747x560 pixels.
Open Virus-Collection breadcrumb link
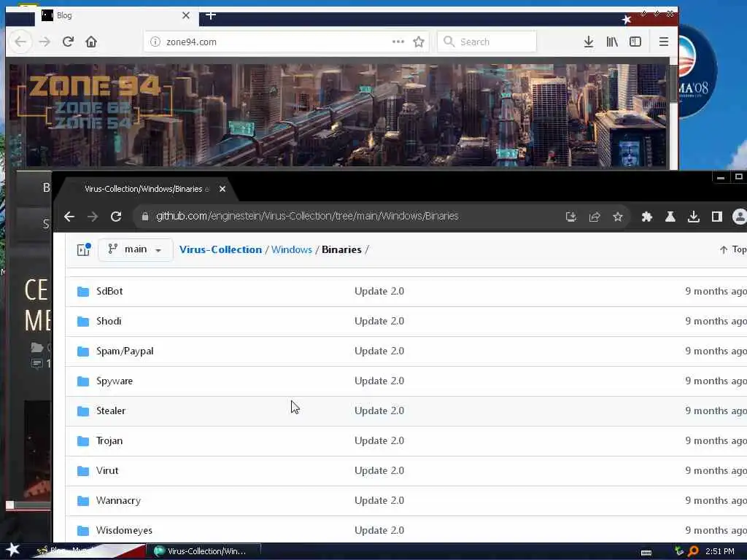220,249
